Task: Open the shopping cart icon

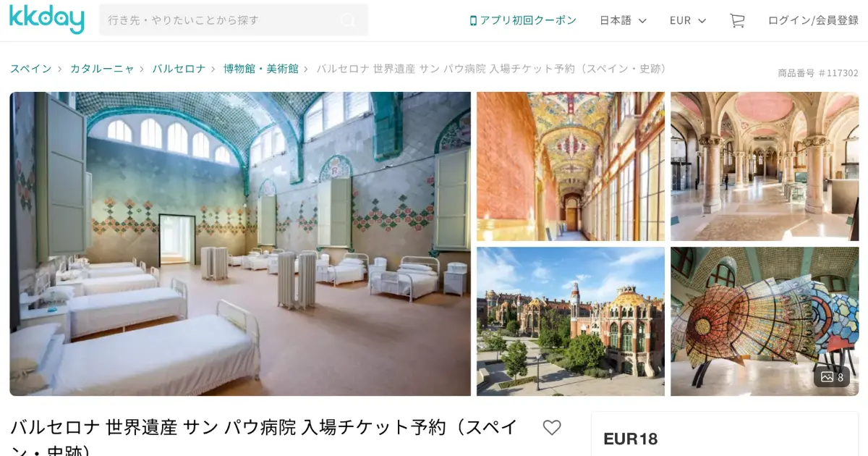Action: 737,20
